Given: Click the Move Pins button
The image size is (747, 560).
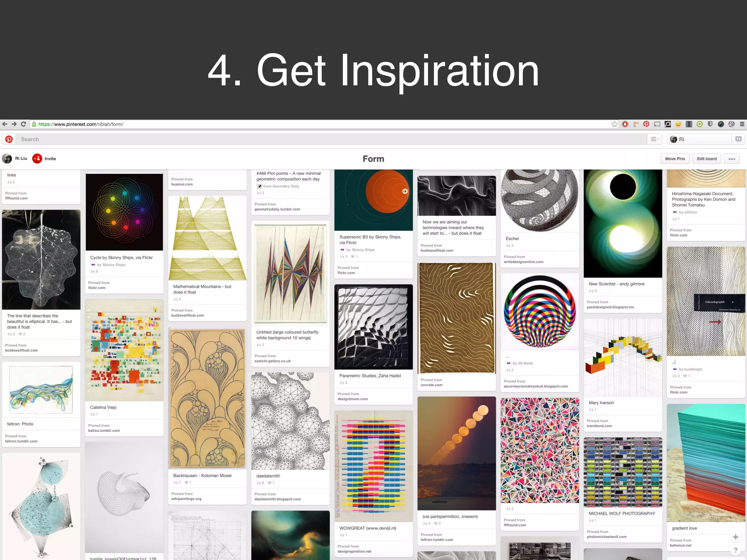Looking at the screenshot, I should (x=675, y=159).
